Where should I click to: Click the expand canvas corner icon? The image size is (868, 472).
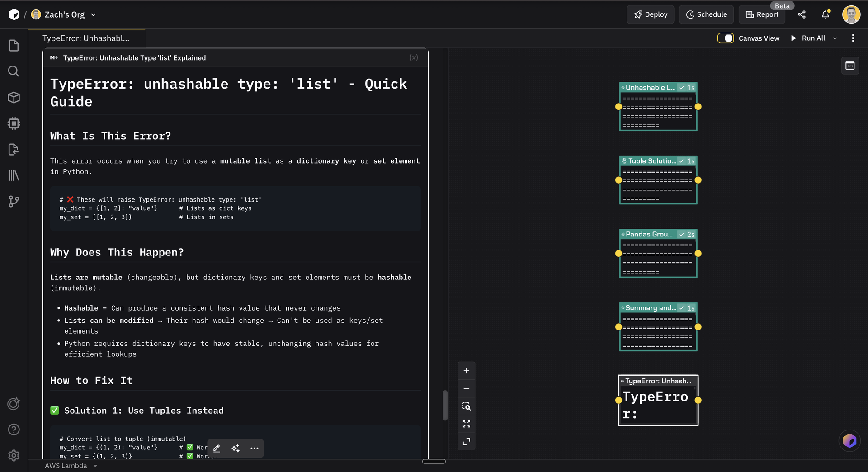(x=467, y=441)
